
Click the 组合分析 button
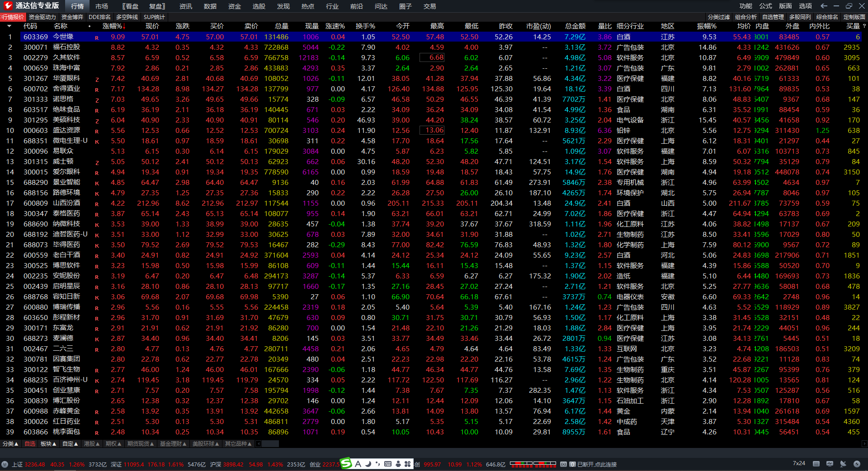746,17
